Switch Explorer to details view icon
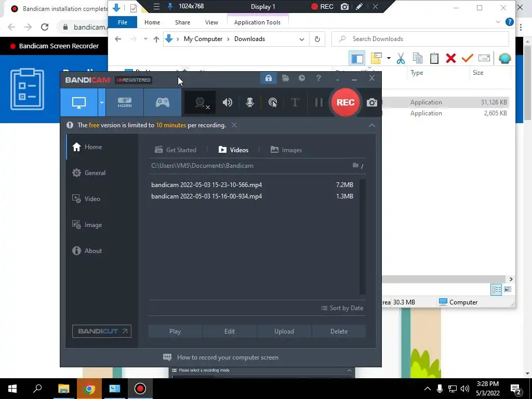The image size is (532, 399). point(496,289)
